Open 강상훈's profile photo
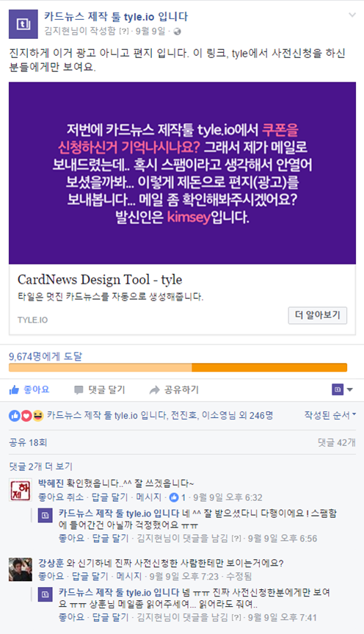This screenshot has width=364, height=634. (x=21, y=569)
